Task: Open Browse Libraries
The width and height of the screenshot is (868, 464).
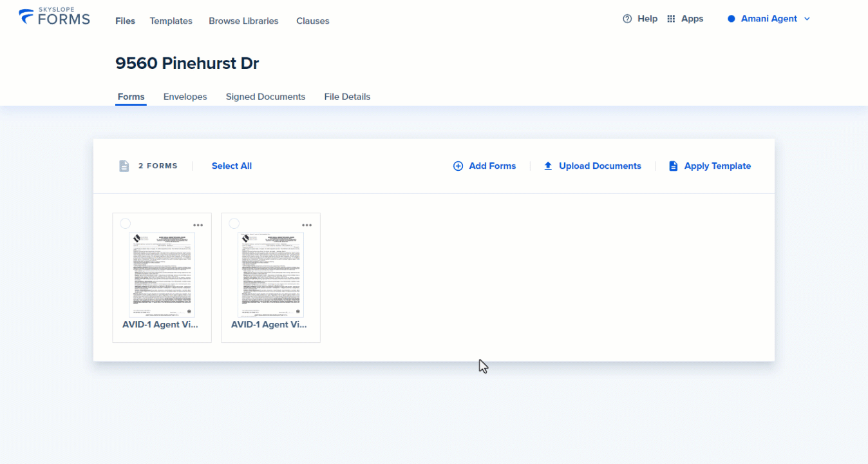Action: click(x=243, y=21)
